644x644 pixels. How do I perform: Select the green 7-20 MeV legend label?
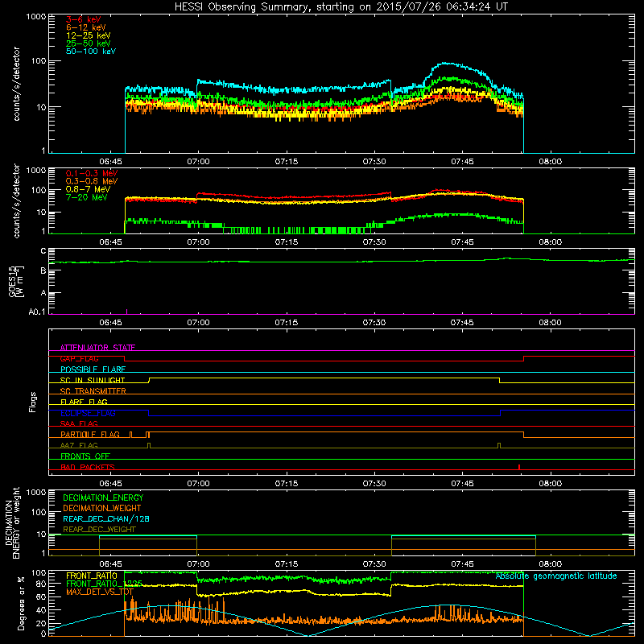(87, 197)
